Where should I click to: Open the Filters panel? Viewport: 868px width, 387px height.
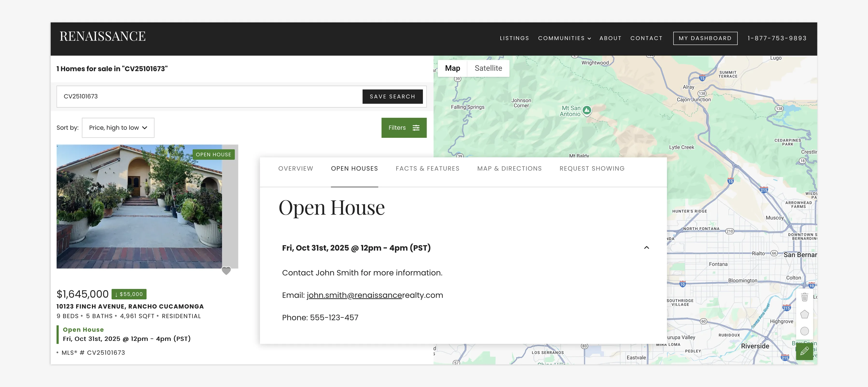point(404,128)
